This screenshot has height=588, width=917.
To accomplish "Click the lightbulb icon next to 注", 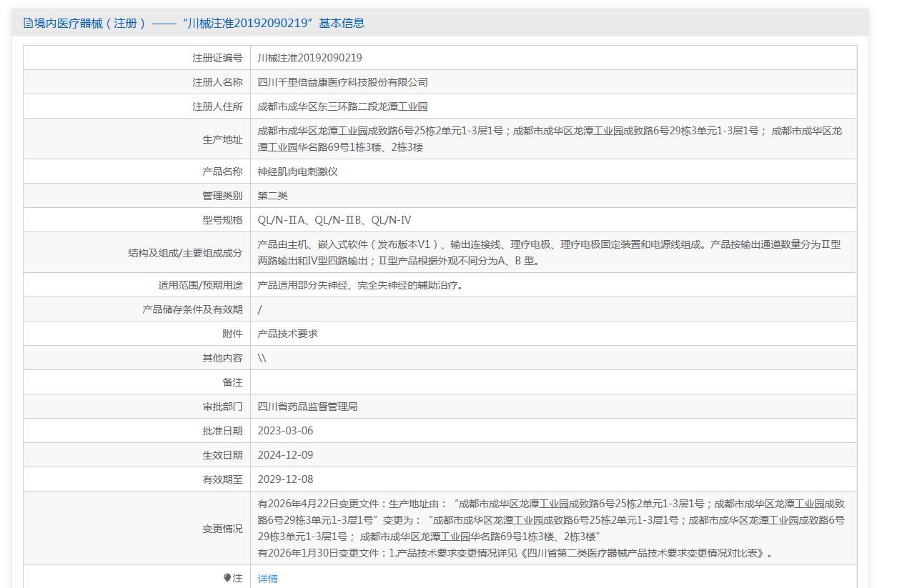I will 227,578.
